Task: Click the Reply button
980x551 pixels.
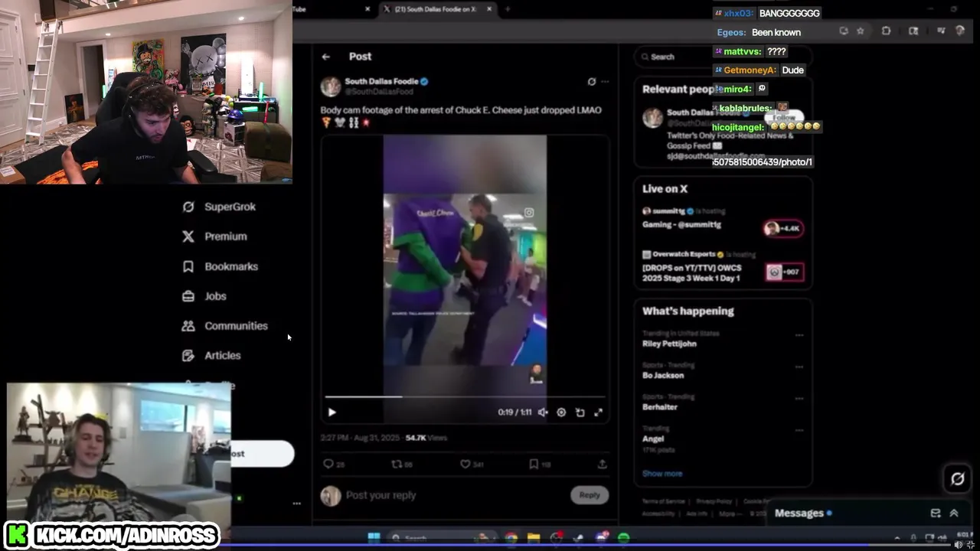Action: [590, 495]
